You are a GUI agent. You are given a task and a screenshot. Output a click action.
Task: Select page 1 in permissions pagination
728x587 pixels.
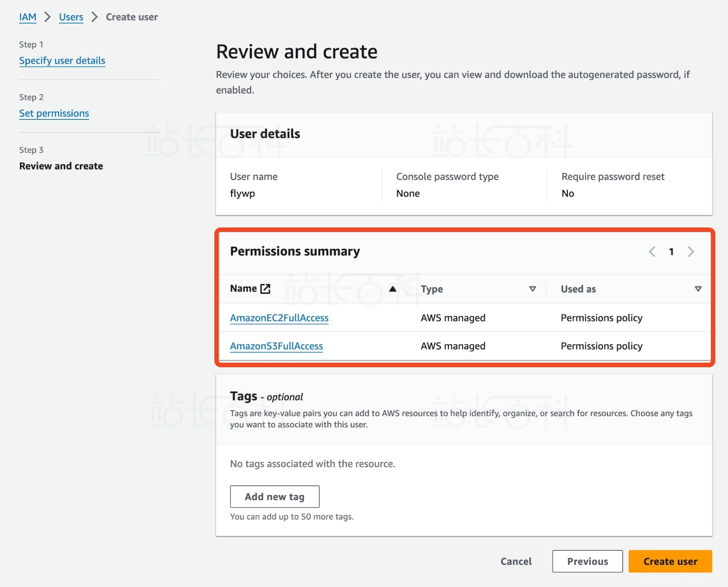671,251
